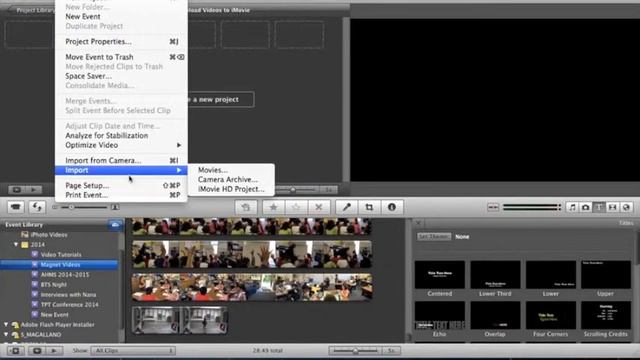Adjust the project zoom slider

(293, 190)
